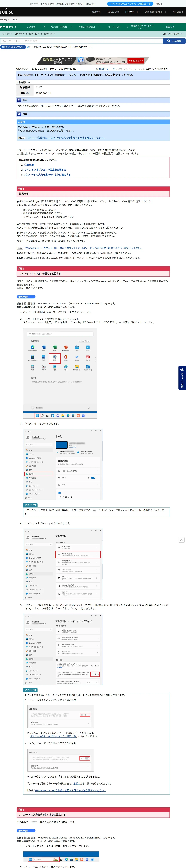
Task: Open the お問い合わせ窓口 menu
Action: pyautogui.click(x=87, y=27)
